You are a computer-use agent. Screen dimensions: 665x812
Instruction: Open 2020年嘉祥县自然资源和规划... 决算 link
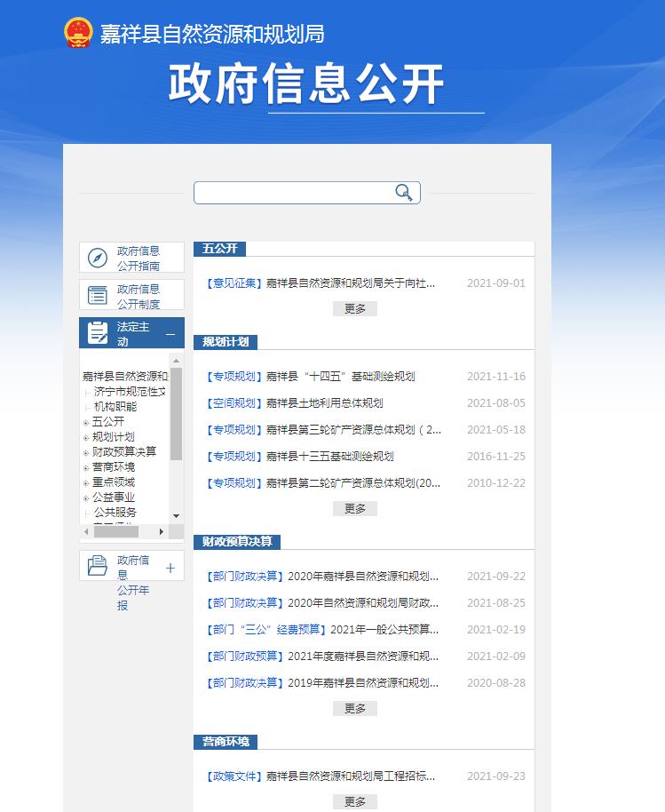pyautogui.click(x=363, y=577)
